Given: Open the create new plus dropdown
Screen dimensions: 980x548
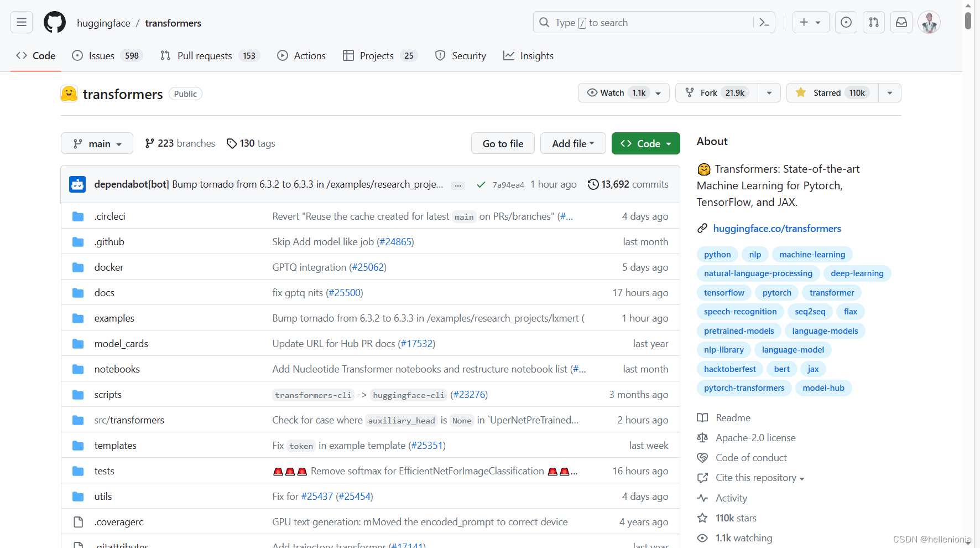Looking at the screenshot, I should (810, 22).
